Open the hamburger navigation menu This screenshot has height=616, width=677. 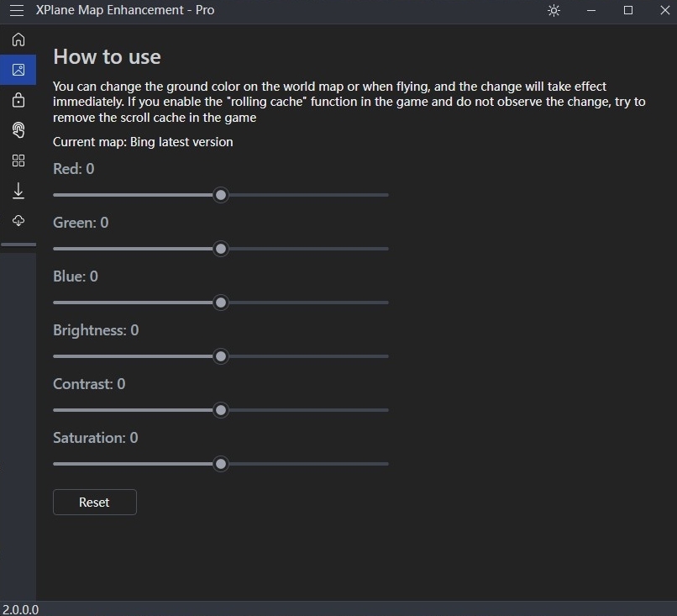point(17,10)
